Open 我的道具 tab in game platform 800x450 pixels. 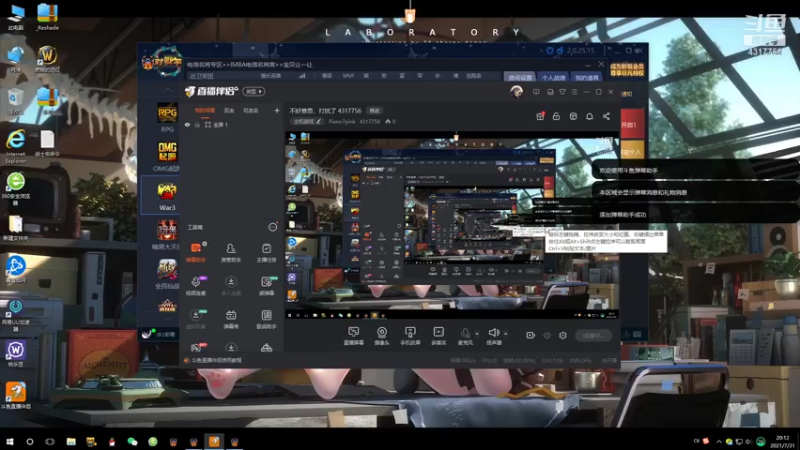(x=586, y=77)
